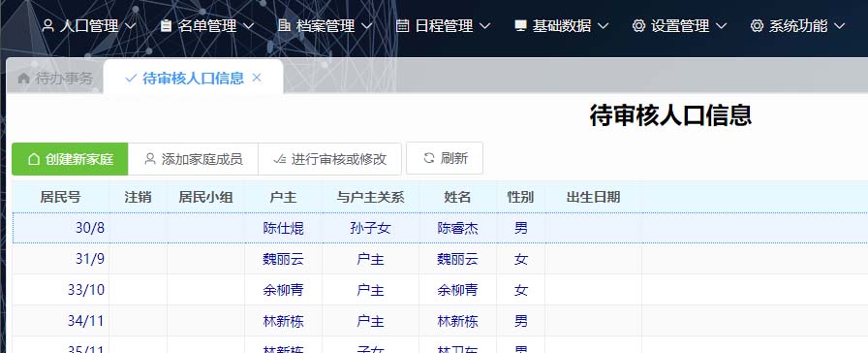The width and height of the screenshot is (868, 353).
Task: Click the building icon beside 档案管理
Action: 284,25
